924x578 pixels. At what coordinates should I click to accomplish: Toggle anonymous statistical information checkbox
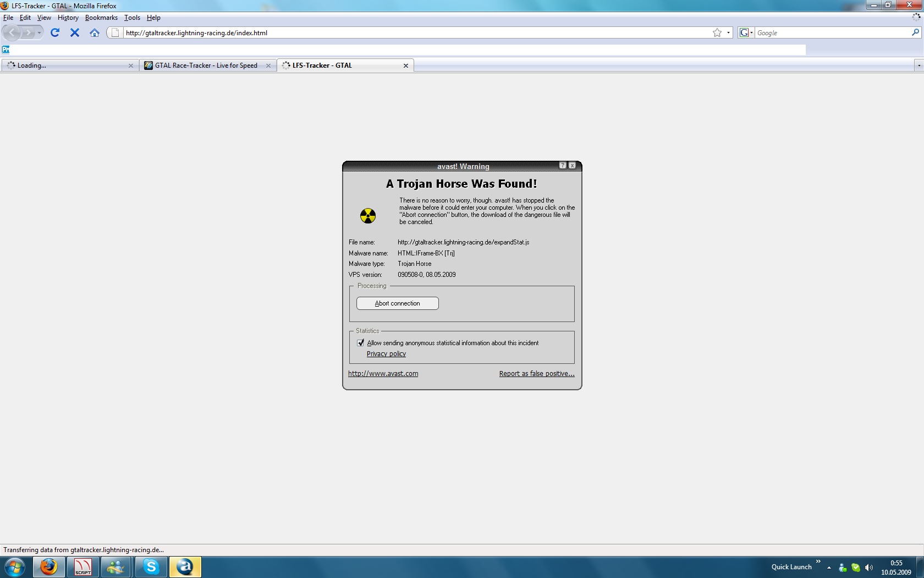361,343
